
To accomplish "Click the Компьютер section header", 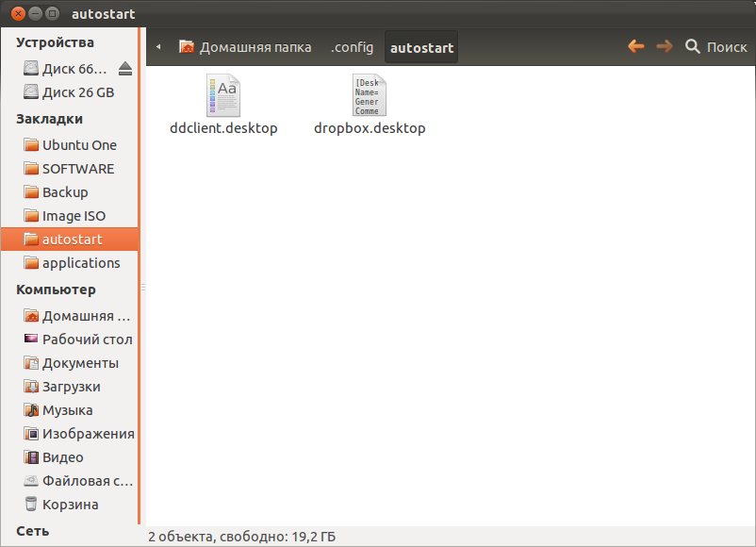I will pos(56,290).
